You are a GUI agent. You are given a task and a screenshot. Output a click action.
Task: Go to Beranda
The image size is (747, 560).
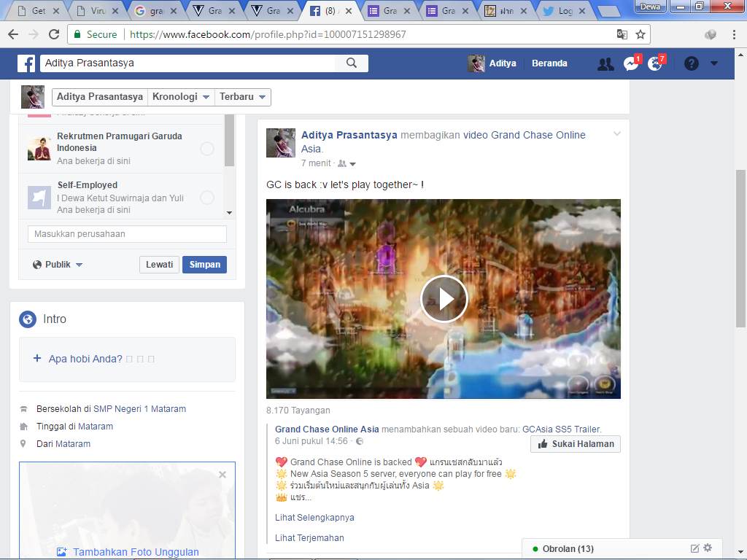tap(549, 63)
